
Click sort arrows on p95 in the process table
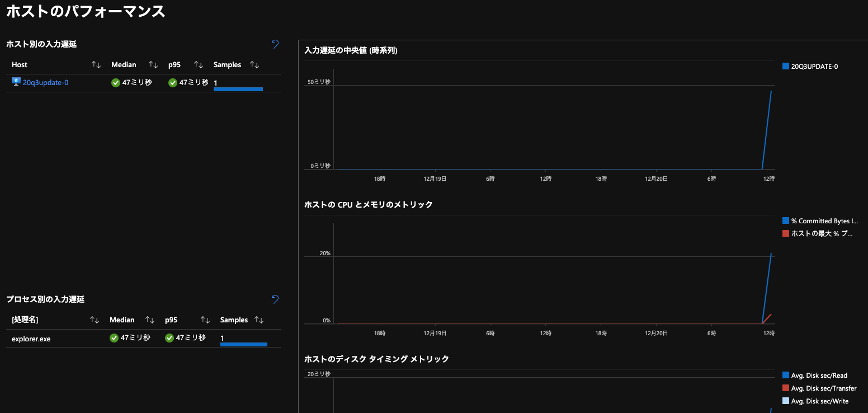(x=204, y=320)
